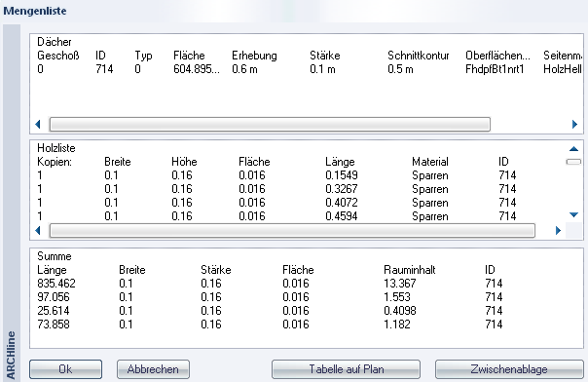Click Rauminhalt value 1.553
The image size is (588, 382).
tap(397, 297)
